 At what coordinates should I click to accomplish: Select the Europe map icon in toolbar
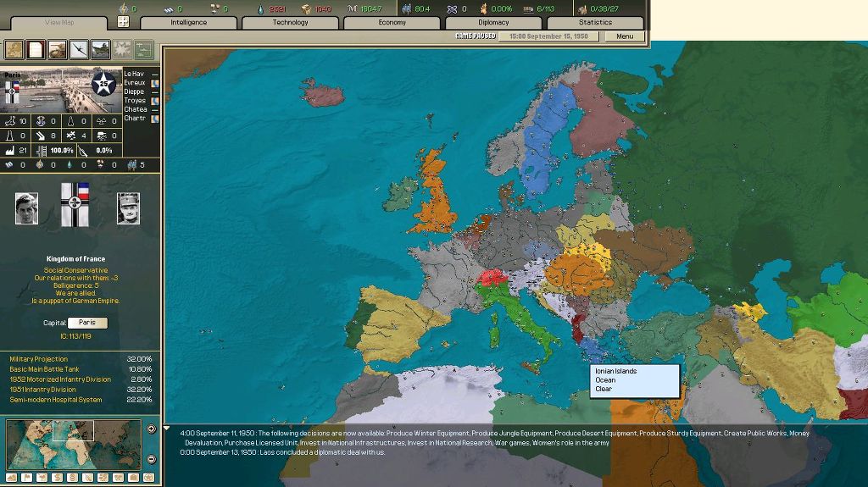point(14,49)
